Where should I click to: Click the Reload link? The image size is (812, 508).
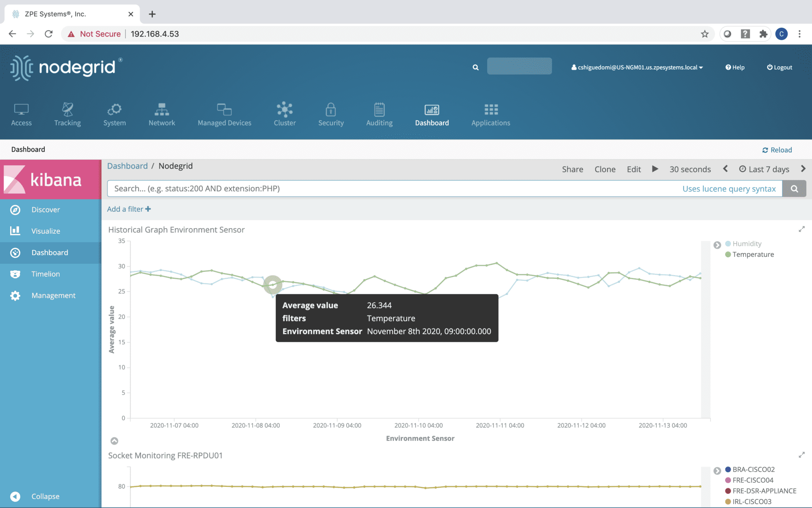pyautogui.click(x=777, y=150)
